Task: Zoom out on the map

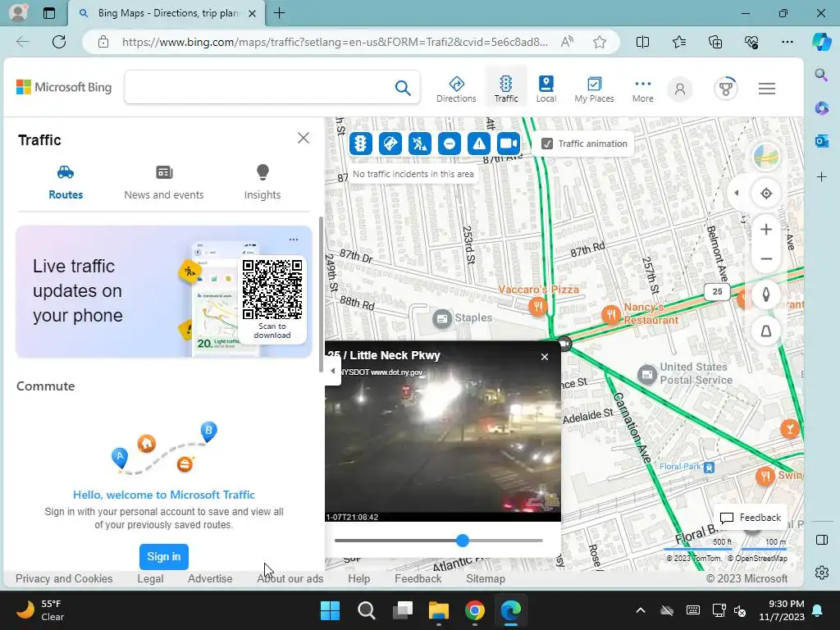Action: point(766,258)
